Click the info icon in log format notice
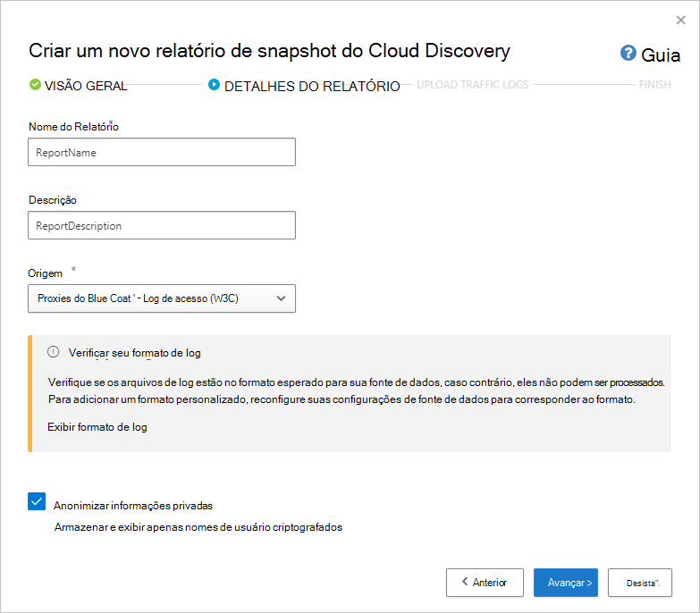This screenshot has width=700, height=613. 53,352
